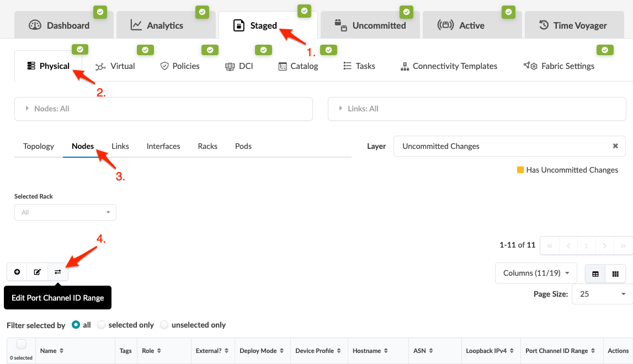
Task: Switch to the DCI sub-tab
Action: (239, 66)
